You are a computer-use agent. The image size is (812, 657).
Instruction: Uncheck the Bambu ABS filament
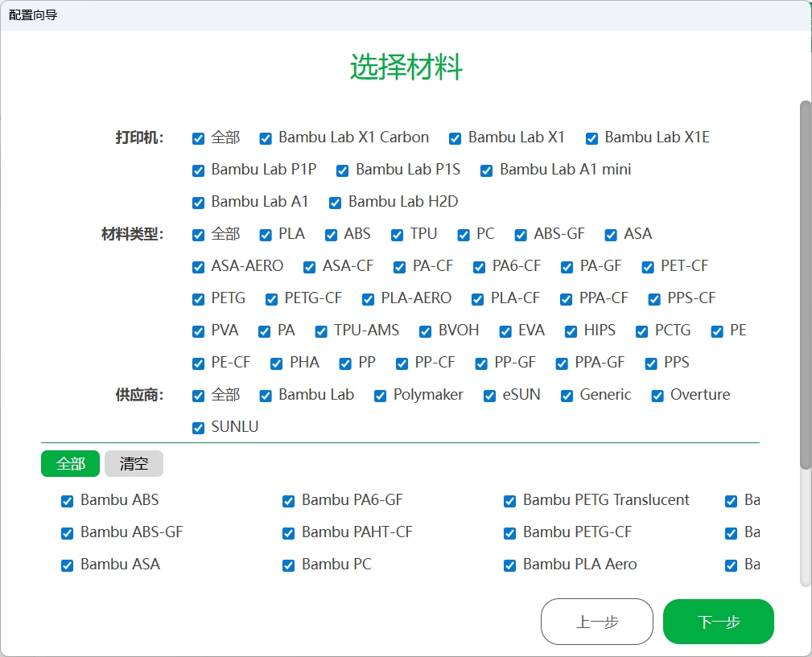click(x=68, y=501)
